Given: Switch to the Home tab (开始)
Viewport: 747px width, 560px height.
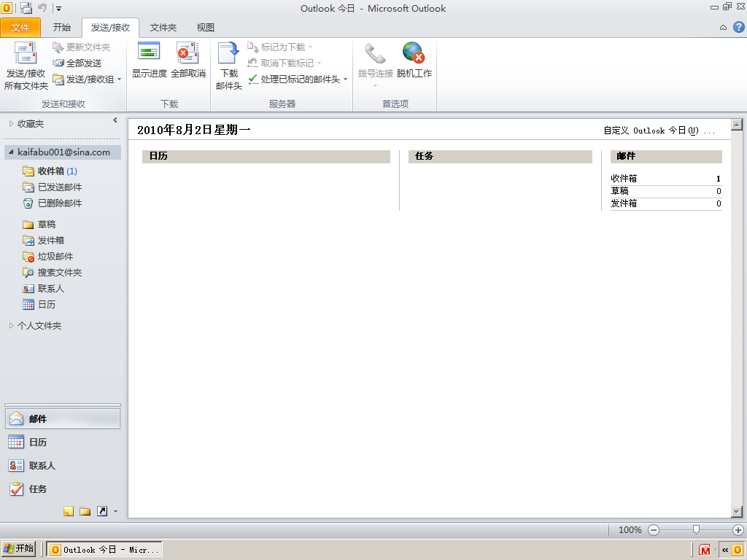Looking at the screenshot, I should pos(62,28).
